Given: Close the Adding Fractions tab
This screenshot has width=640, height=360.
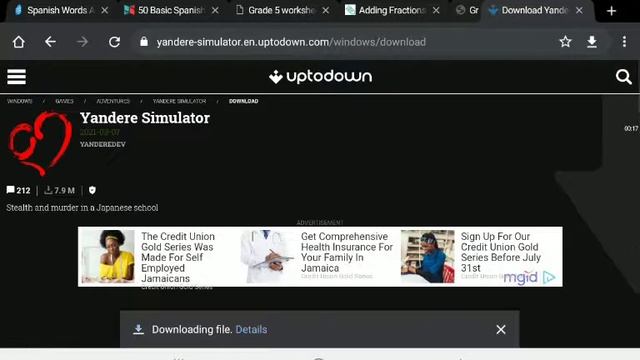Looking at the screenshot, I should click(x=436, y=11).
